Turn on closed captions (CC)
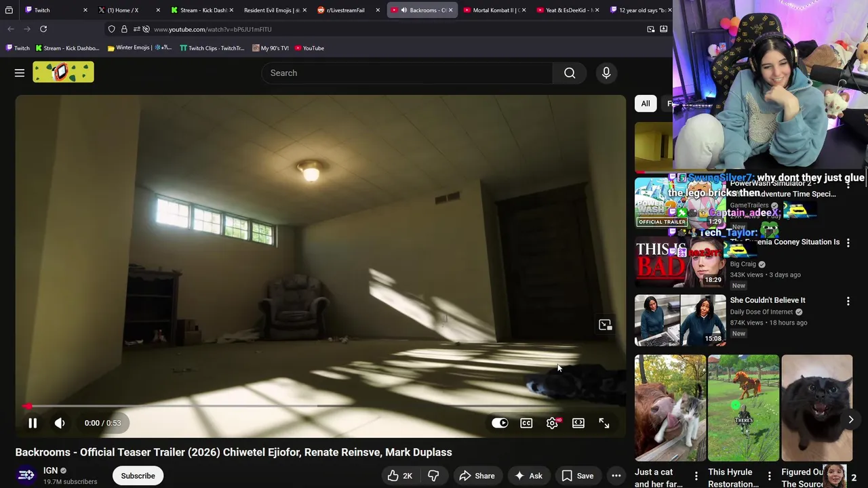Viewport: 868px width, 488px height. [526, 423]
